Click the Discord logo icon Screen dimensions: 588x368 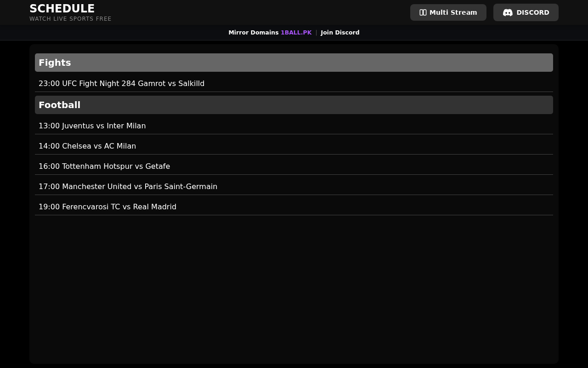508,12
